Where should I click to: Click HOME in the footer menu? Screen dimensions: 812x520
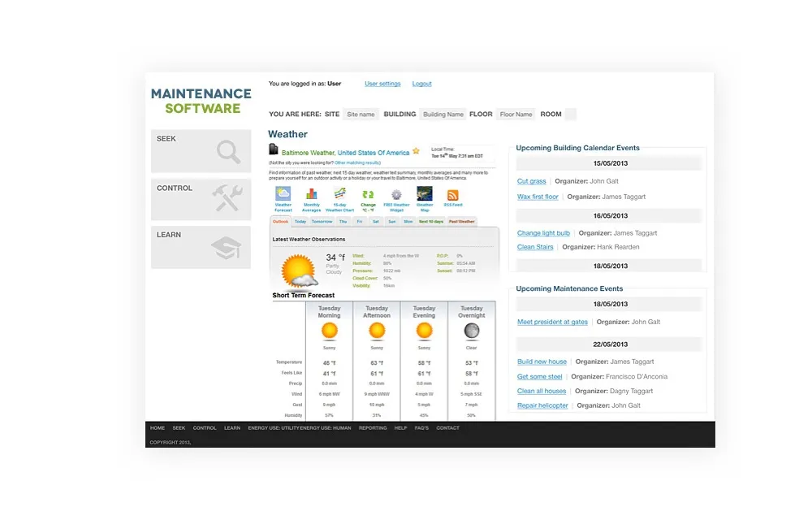click(x=158, y=428)
